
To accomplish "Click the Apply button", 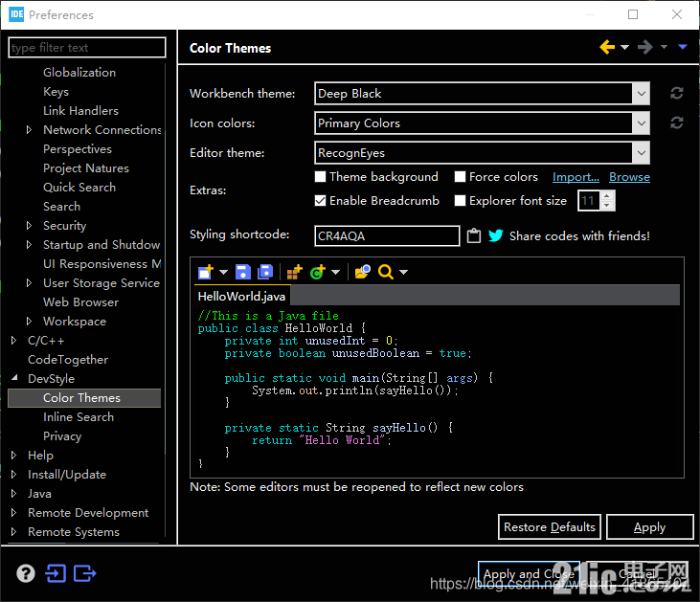I will coord(649,527).
